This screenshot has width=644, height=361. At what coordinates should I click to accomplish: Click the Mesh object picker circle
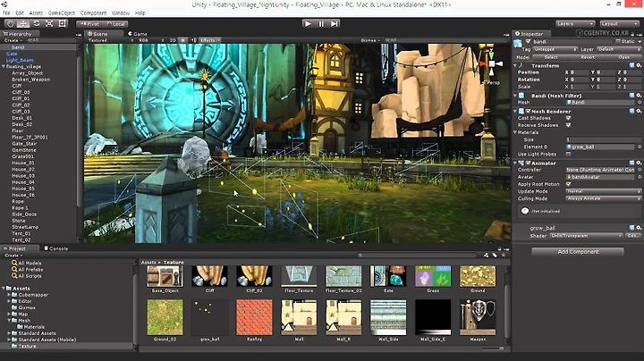tap(639, 103)
